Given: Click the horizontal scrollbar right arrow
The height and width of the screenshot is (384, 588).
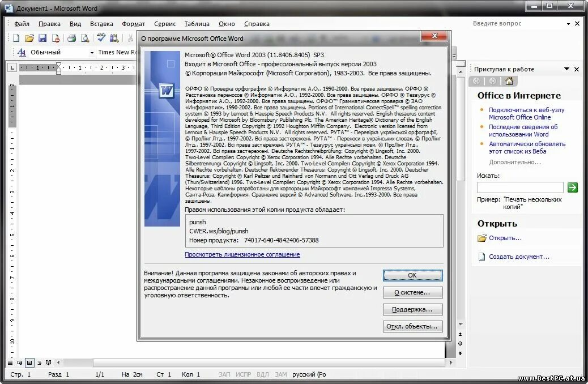Looking at the screenshot, I should [451, 362].
